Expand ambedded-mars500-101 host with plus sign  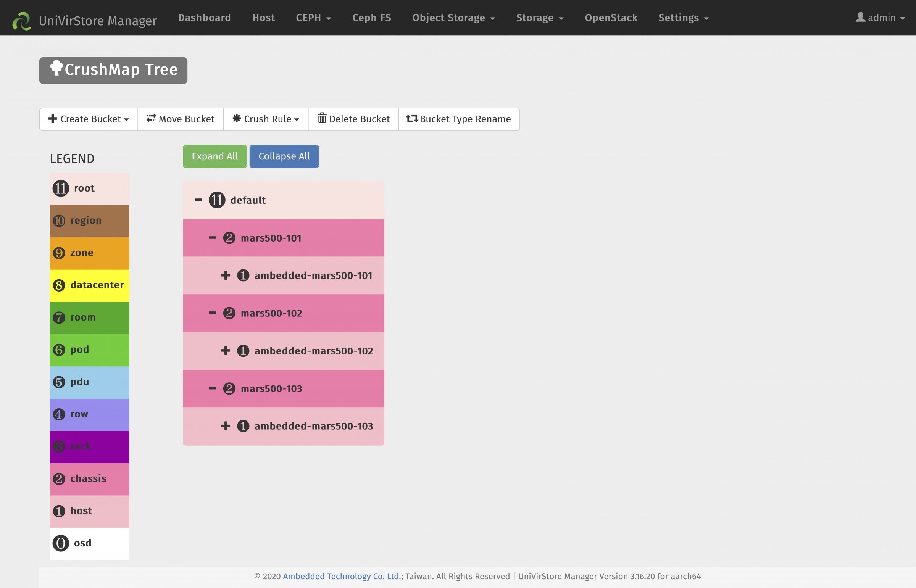tap(226, 275)
